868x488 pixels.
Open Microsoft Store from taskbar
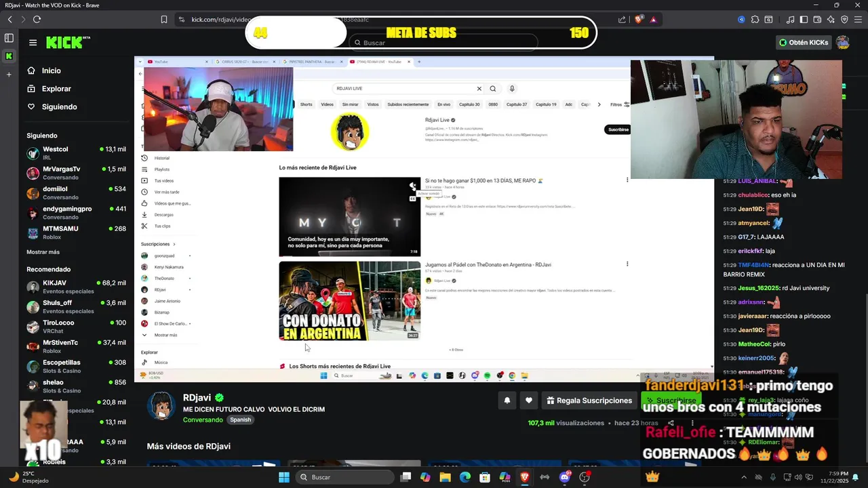[485, 477]
